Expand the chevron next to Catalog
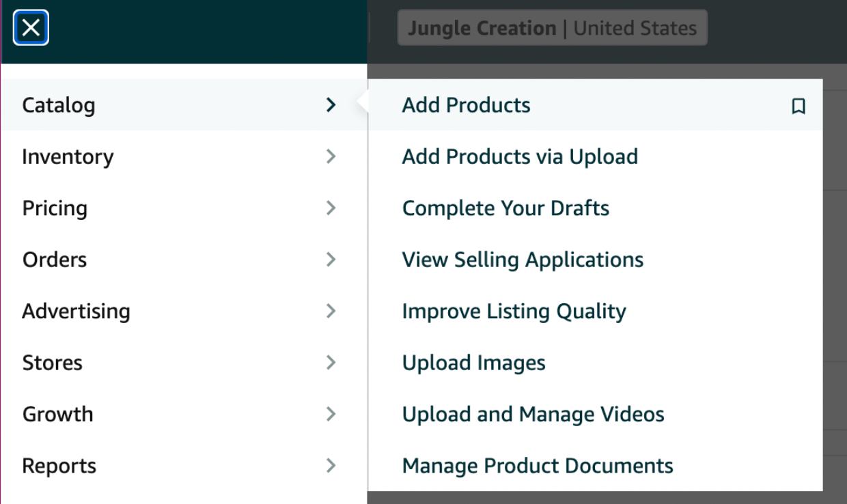This screenshot has height=504, width=847. click(331, 105)
